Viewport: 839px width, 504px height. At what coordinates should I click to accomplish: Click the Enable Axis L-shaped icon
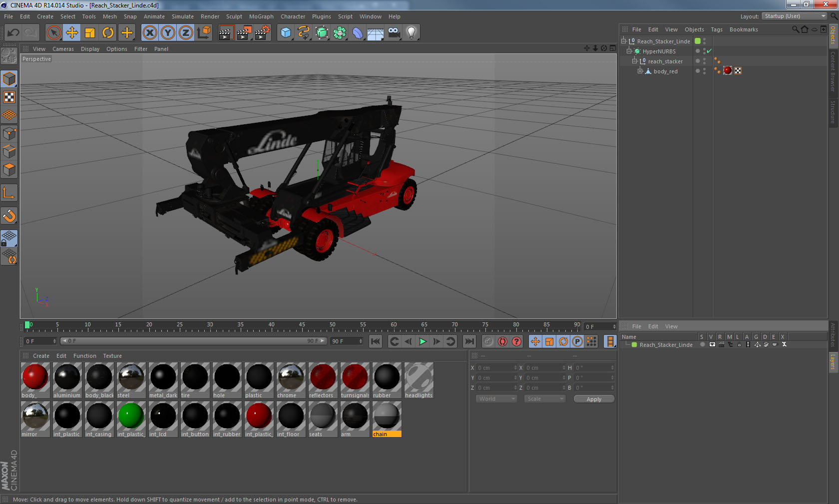tap(9, 193)
